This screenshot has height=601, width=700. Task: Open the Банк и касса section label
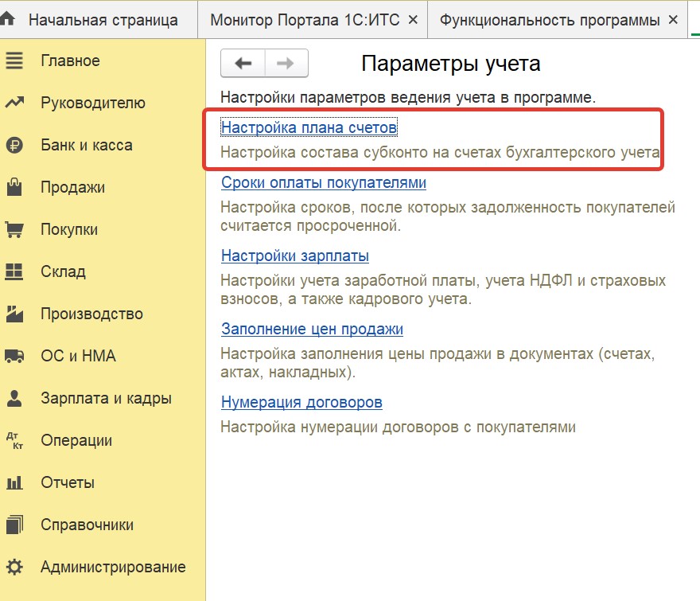coord(87,145)
